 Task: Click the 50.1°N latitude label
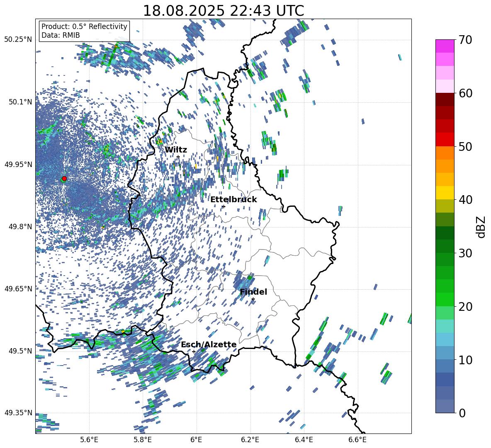(21, 102)
